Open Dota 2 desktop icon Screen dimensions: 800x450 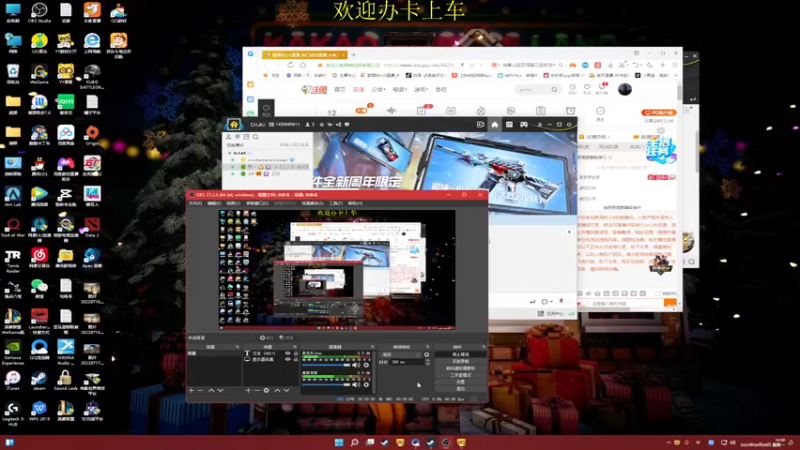92,227
